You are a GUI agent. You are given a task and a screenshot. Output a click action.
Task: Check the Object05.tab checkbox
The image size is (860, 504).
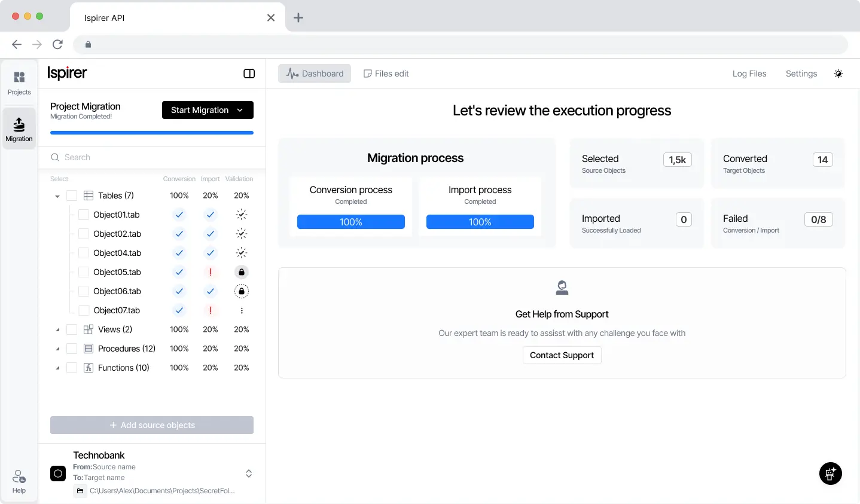point(84,272)
